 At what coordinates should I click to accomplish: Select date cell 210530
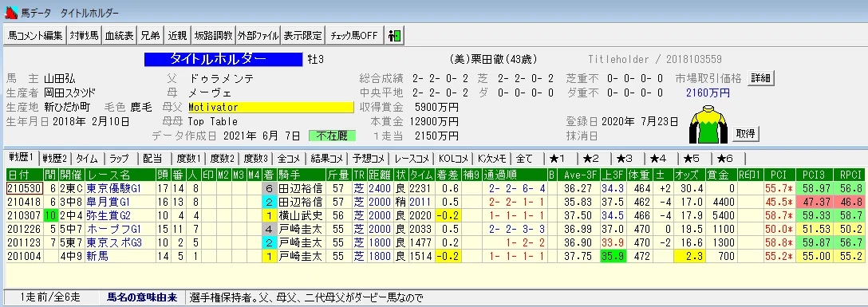click(x=24, y=189)
